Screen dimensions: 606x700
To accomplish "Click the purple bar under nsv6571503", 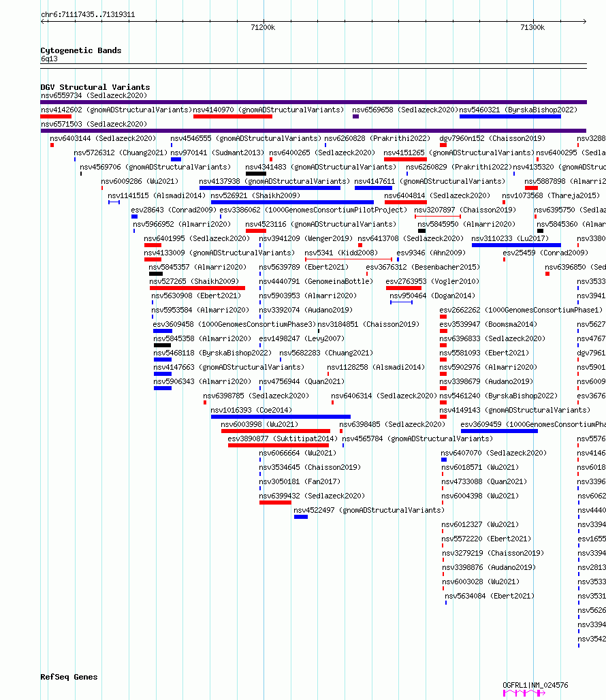I will point(313,131).
